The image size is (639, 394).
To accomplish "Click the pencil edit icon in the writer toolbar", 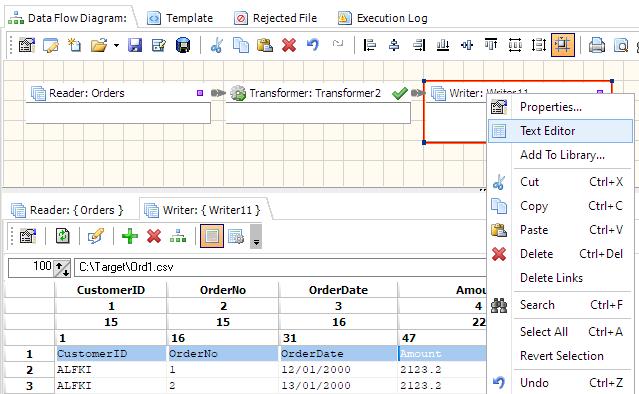I will tap(95, 236).
